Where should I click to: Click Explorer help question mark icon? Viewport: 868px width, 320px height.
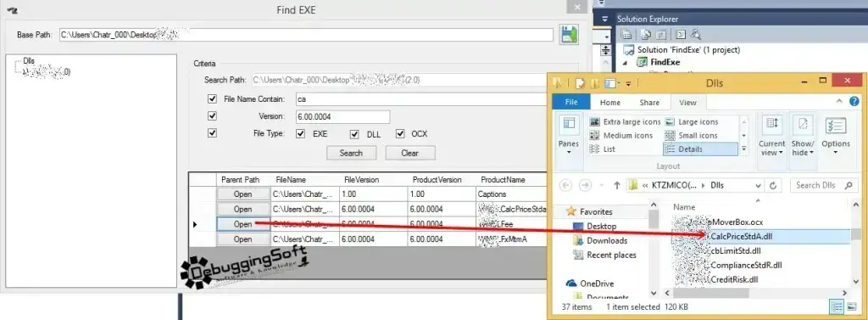pos(854,101)
